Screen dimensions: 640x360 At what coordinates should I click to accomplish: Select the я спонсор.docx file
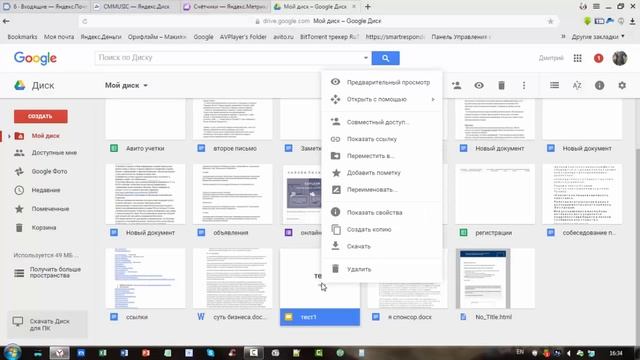pos(407,317)
